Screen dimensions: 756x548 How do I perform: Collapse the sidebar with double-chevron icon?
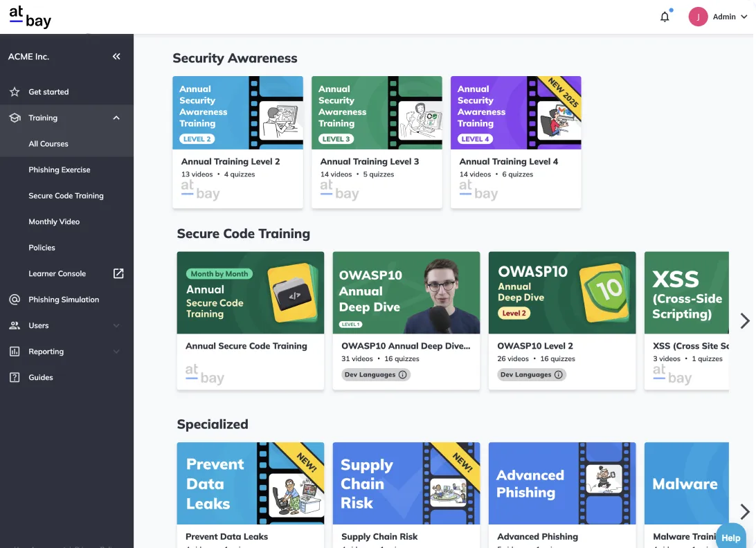116,57
